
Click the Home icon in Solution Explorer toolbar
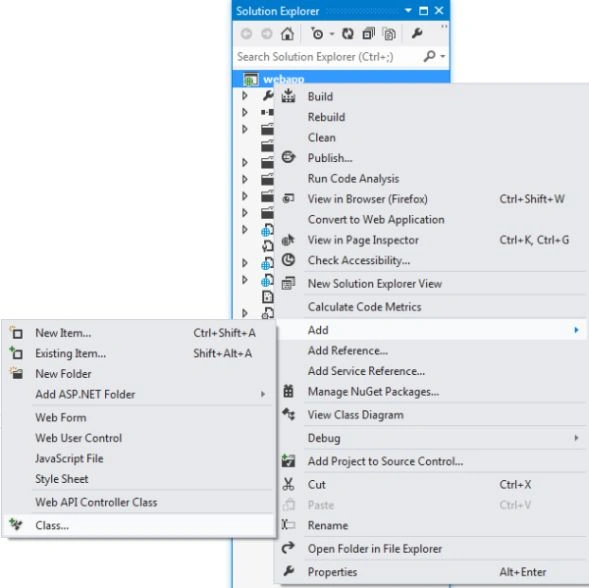tap(287, 34)
